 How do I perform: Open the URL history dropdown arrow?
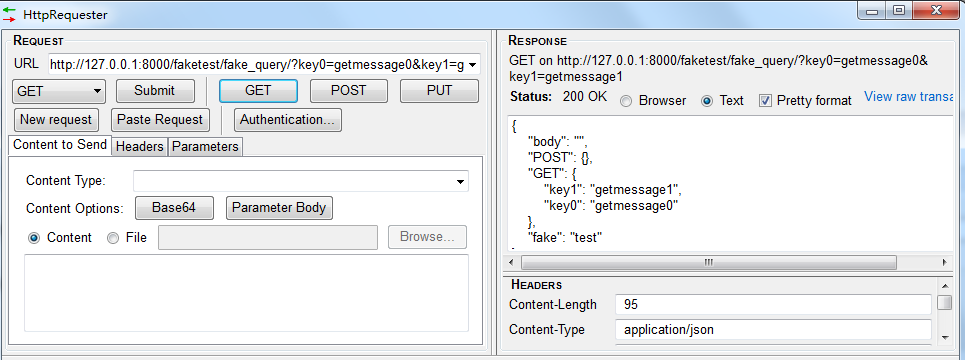point(472,64)
